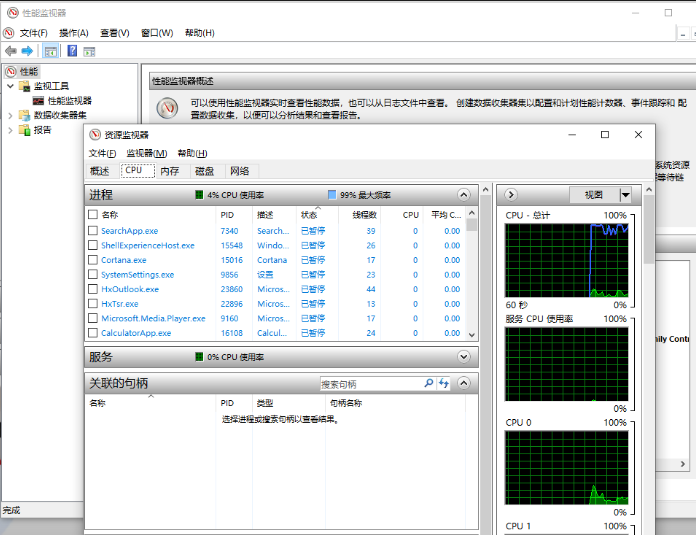Click the Forward arrow in Performance Monitor toolbar
Viewport: 696px width, 535px height.
(27, 51)
